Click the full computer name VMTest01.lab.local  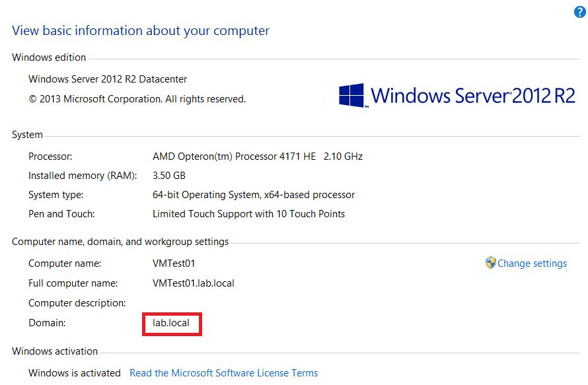point(193,283)
